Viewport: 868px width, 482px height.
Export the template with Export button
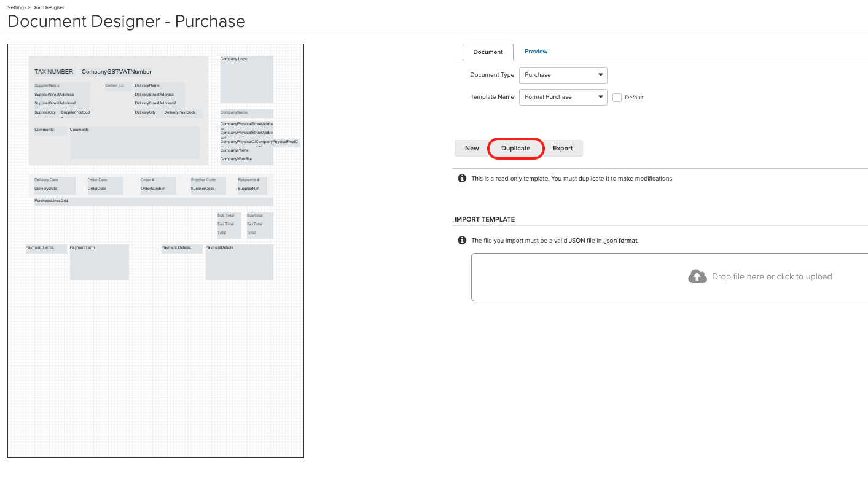(562, 149)
